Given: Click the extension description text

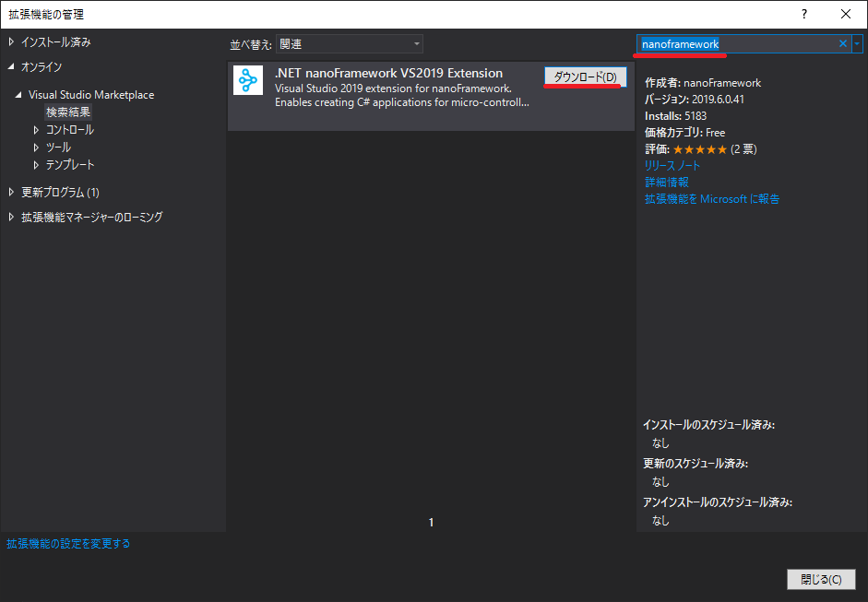Looking at the screenshot, I should click(x=402, y=95).
